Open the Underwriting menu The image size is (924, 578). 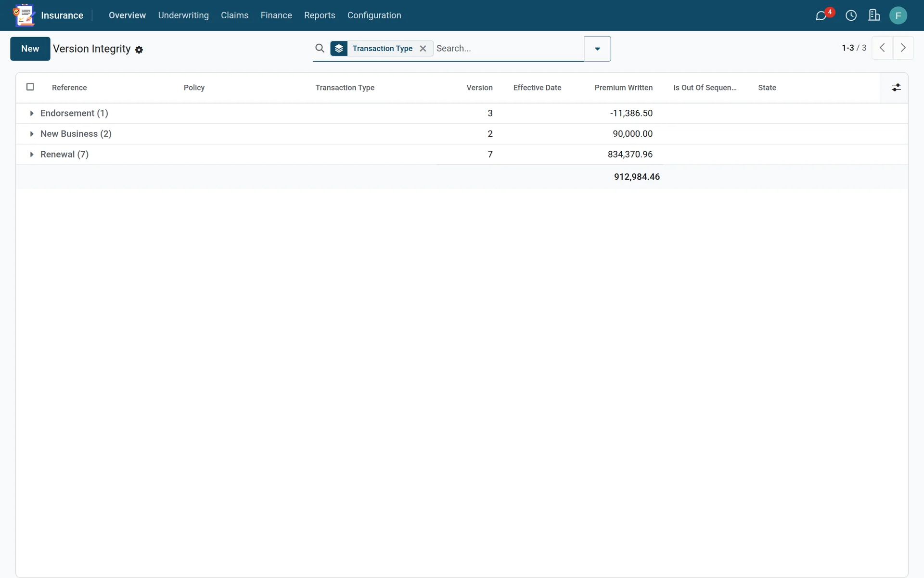pos(183,15)
